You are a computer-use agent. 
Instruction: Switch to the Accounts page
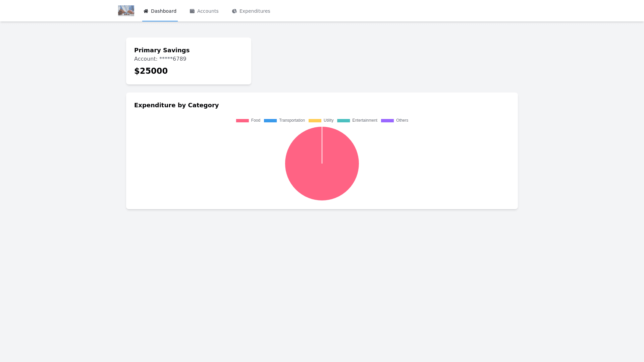[208, 11]
